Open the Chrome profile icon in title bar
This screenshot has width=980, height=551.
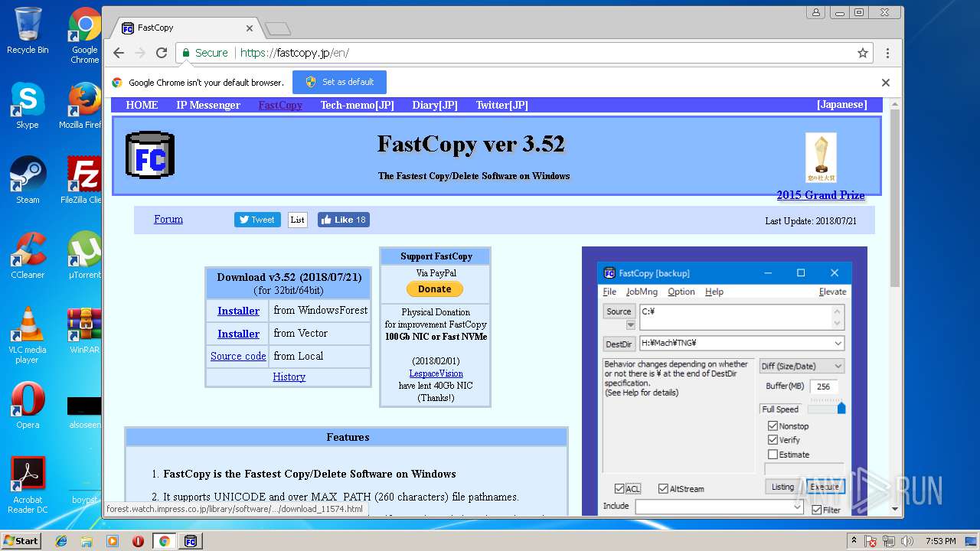pos(816,12)
